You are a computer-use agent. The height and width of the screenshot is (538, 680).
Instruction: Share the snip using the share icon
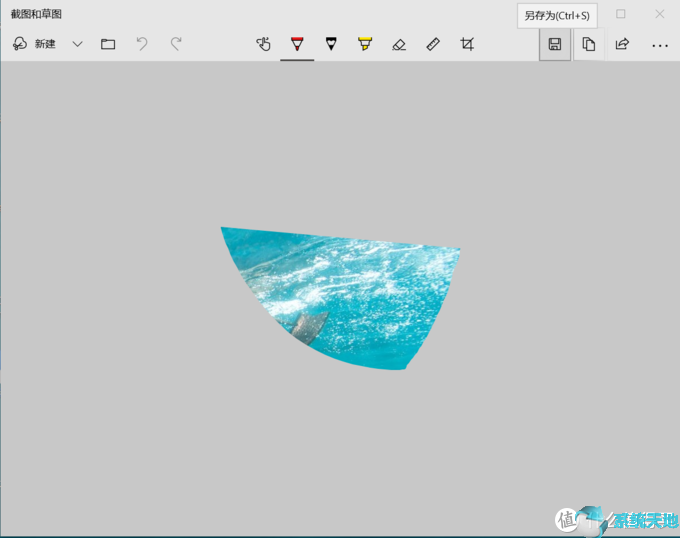pyautogui.click(x=622, y=44)
